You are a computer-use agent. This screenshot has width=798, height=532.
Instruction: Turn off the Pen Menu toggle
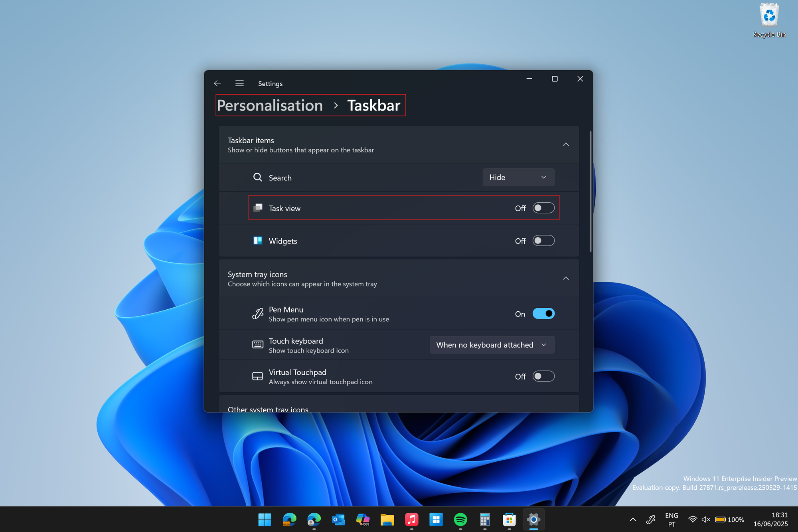tap(543, 314)
